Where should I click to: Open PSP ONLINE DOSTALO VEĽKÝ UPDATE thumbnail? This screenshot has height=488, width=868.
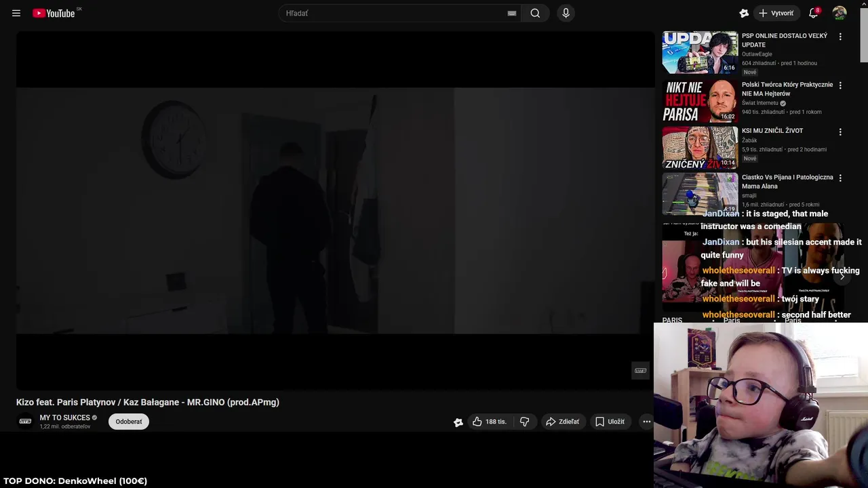[x=700, y=52]
